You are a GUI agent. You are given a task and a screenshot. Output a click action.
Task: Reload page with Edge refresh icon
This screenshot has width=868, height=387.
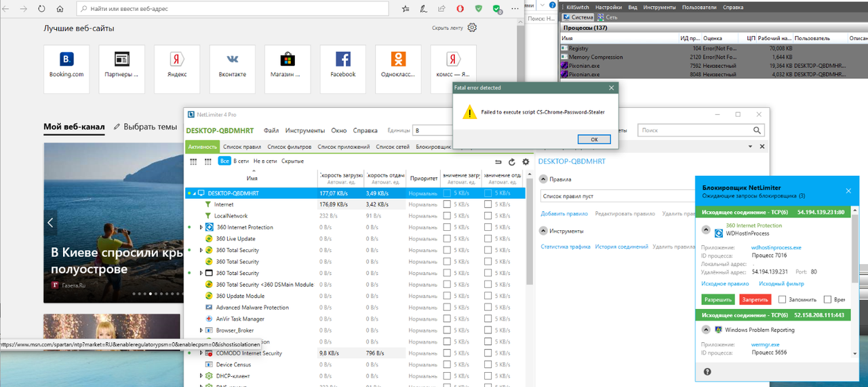coord(42,9)
